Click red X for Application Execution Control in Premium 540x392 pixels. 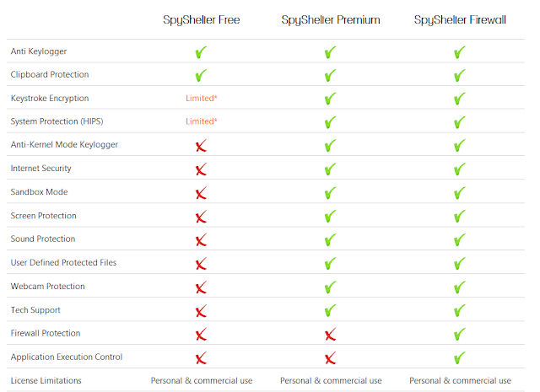click(x=331, y=357)
